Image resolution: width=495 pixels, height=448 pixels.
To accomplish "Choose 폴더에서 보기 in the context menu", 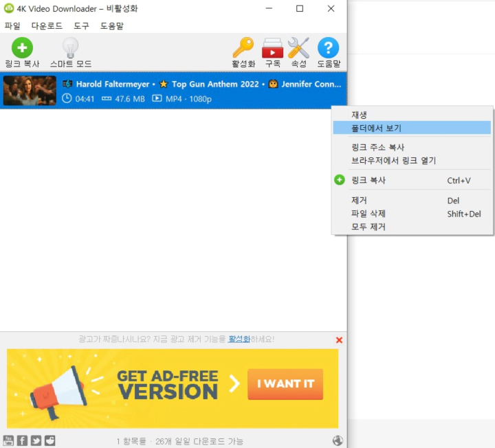I will pos(412,128).
